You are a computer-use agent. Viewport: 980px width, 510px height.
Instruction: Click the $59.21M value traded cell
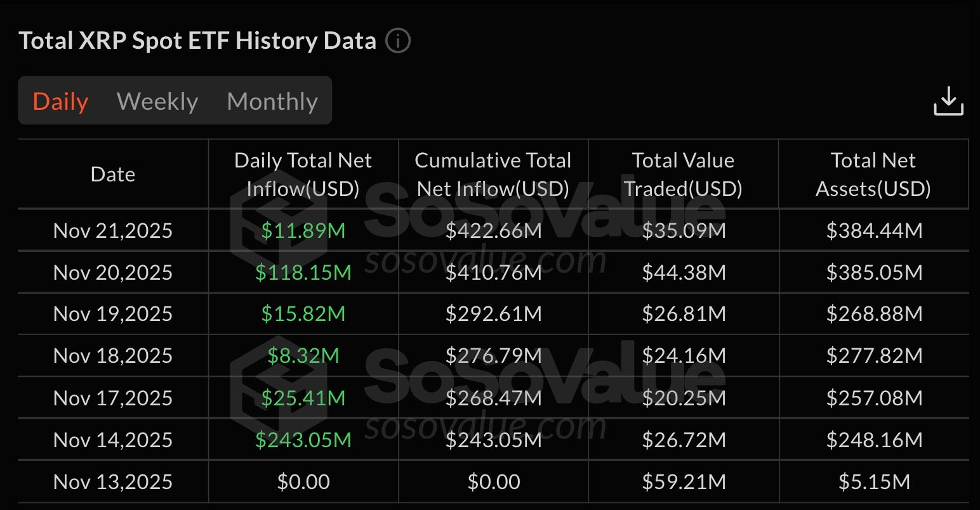click(x=684, y=481)
